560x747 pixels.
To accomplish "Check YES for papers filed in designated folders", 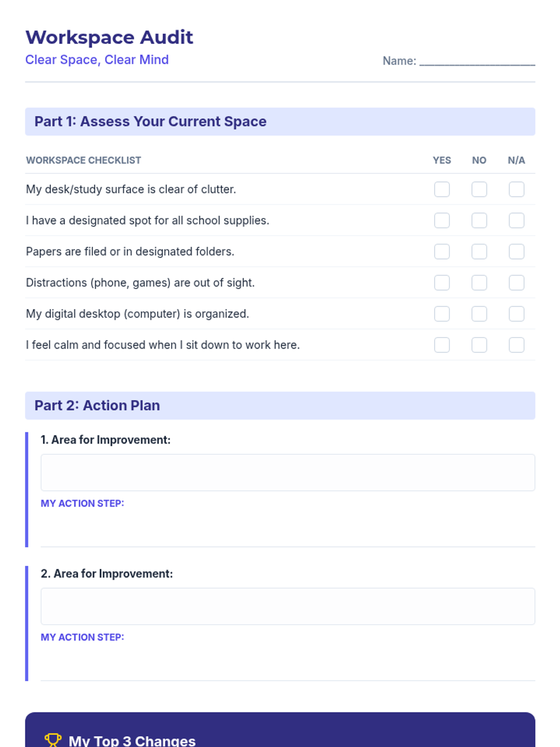I will coord(442,252).
